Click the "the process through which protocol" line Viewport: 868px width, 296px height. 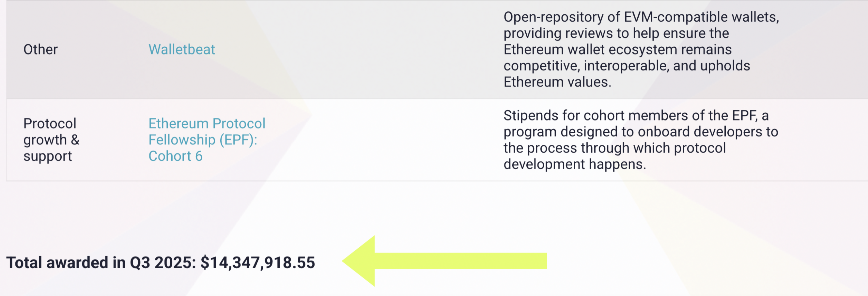click(614, 148)
